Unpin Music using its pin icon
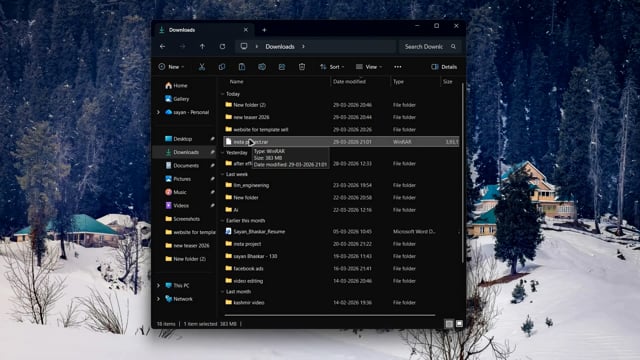Viewport: 640px width, 360px height. coord(212,192)
